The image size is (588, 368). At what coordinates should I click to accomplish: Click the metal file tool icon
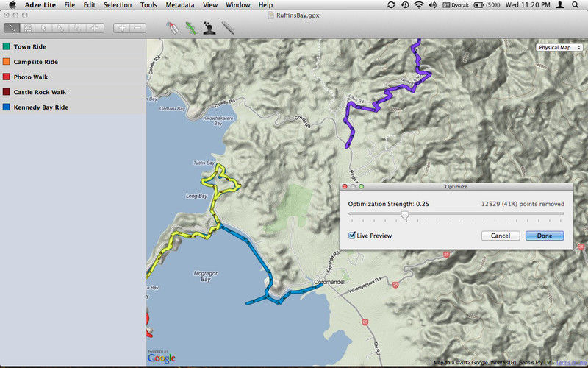228,28
